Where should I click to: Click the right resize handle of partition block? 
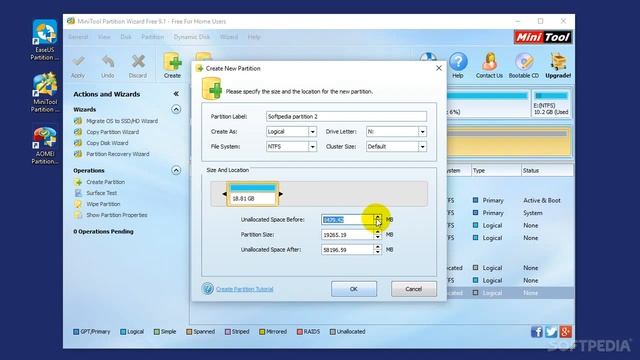(x=281, y=194)
